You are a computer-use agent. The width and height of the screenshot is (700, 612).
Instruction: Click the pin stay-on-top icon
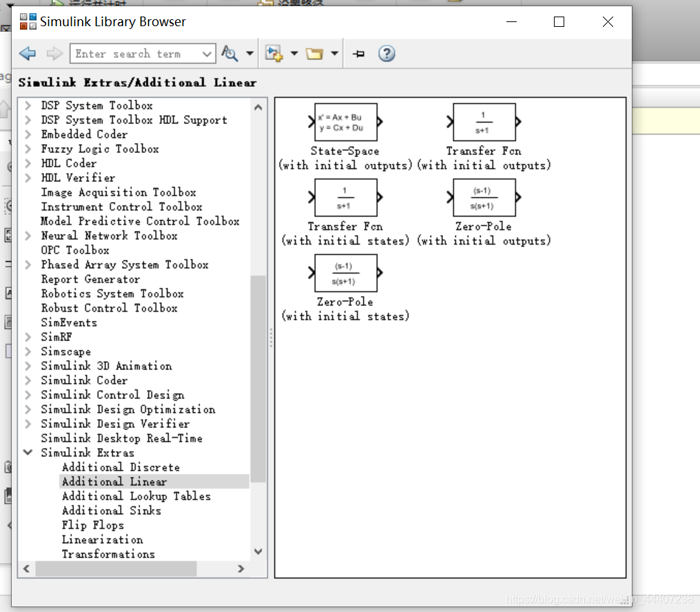click(359, 54)
